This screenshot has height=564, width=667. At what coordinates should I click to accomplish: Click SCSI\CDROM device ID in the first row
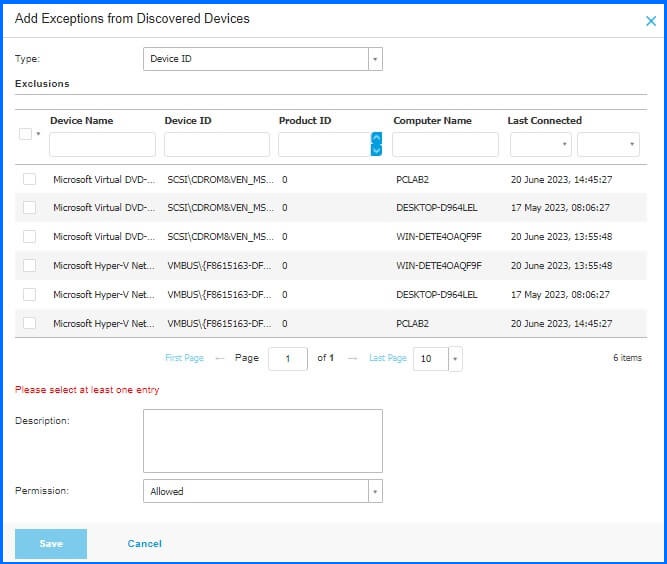click(220, 179)
